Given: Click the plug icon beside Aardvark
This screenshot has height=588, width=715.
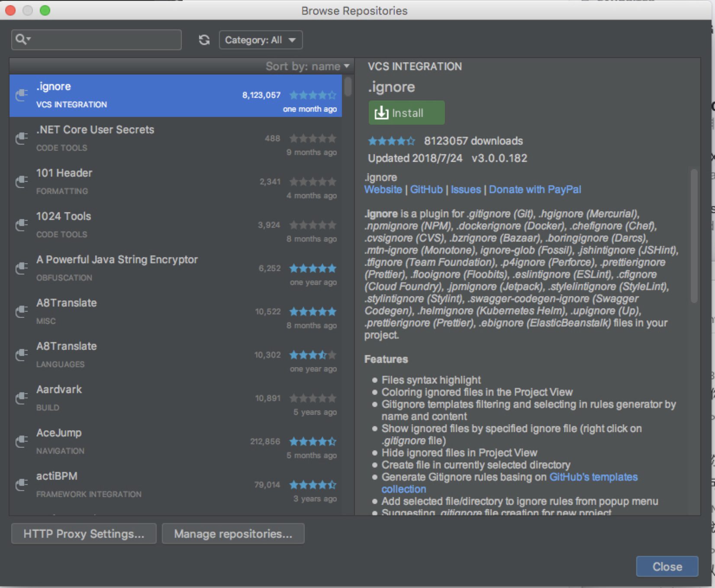Looking at the screenshot, I should (21, 398).
